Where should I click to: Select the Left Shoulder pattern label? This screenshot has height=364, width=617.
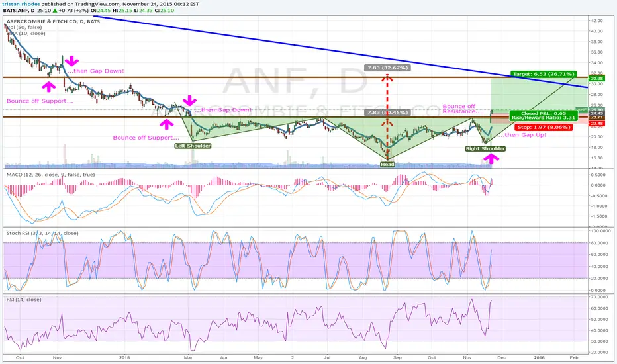[x=193, y=146]
